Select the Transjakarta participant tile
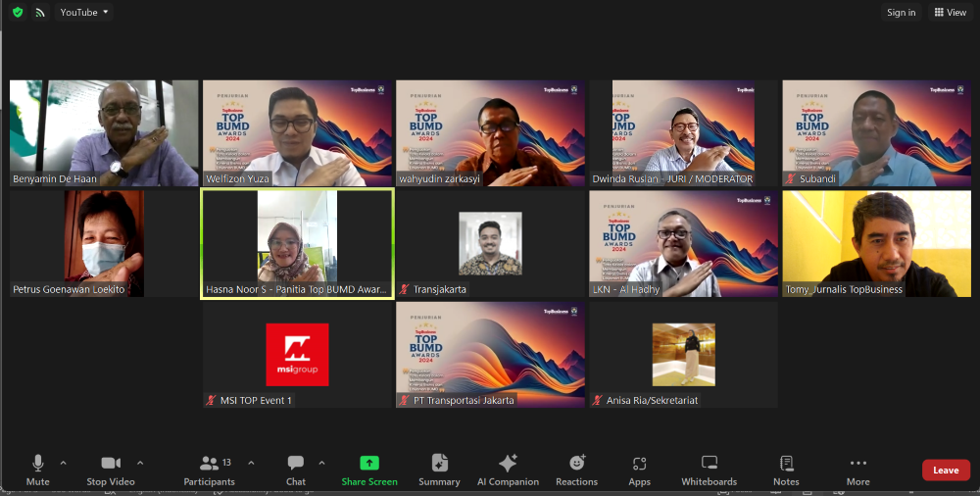Image resolution: width=980 pixels, height=496 pixels. click(490, 244)
